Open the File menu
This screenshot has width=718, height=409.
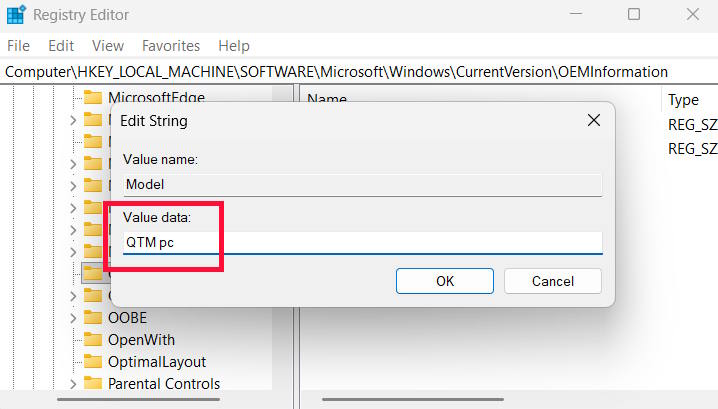click(x=19, y=46)
